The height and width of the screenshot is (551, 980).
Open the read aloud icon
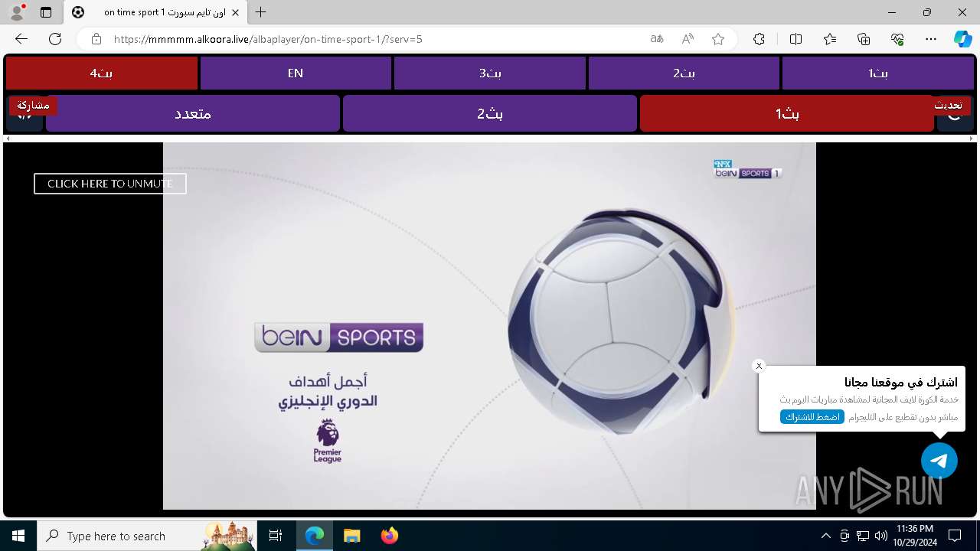(688, 39)
